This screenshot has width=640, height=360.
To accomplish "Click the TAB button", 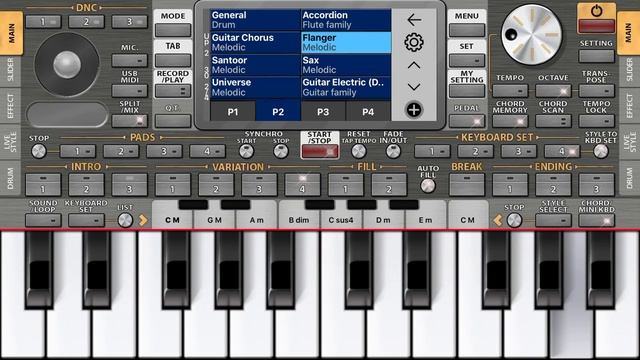I will click(x=173, y=60).
